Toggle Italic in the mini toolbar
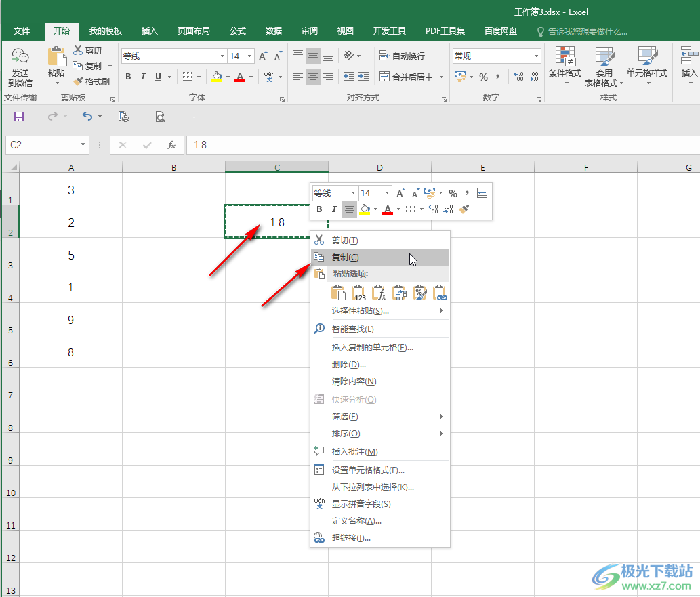The height and width of the screenshot is (597, 700). tap(334, 209)
